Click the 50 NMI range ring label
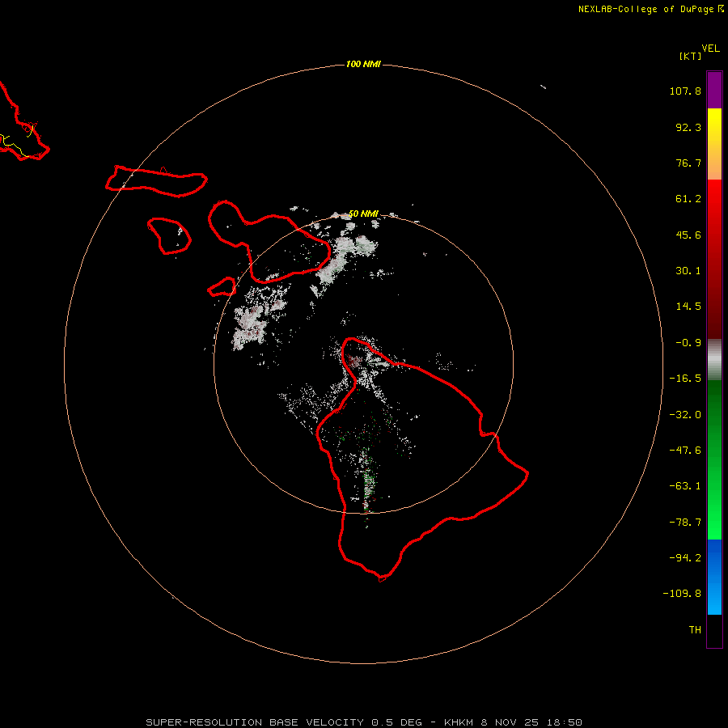Image resolution: width=728 pixels, height=728 pixels. click(363, 214)
